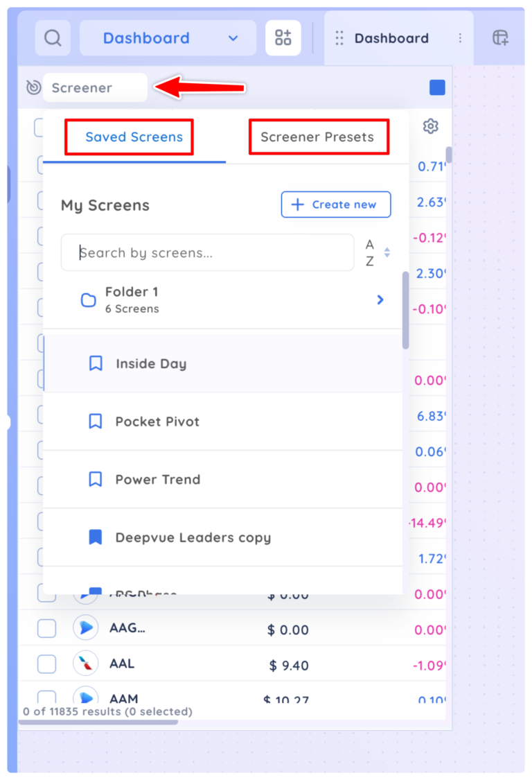Screen dimensions: 532x780
Task: Click the American Airlines logo next to AAL
Action: pyautogui.click(x=86, y=664)
